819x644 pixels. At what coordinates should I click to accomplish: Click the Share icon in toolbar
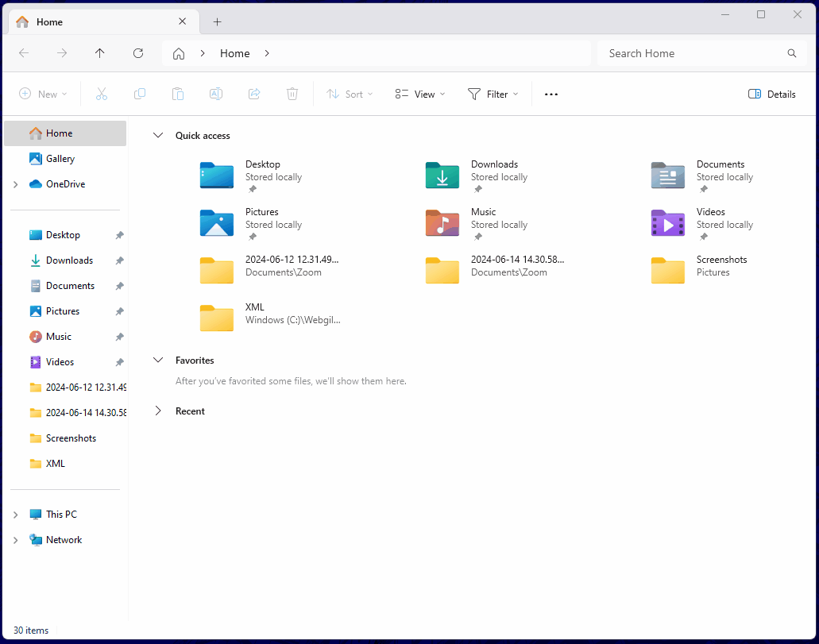[254, 94]
